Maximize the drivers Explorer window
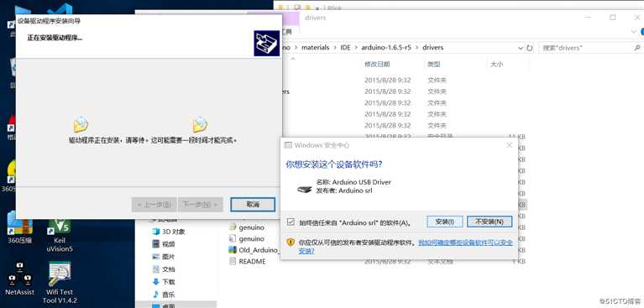644x308 pixels. tap(613, 18)
